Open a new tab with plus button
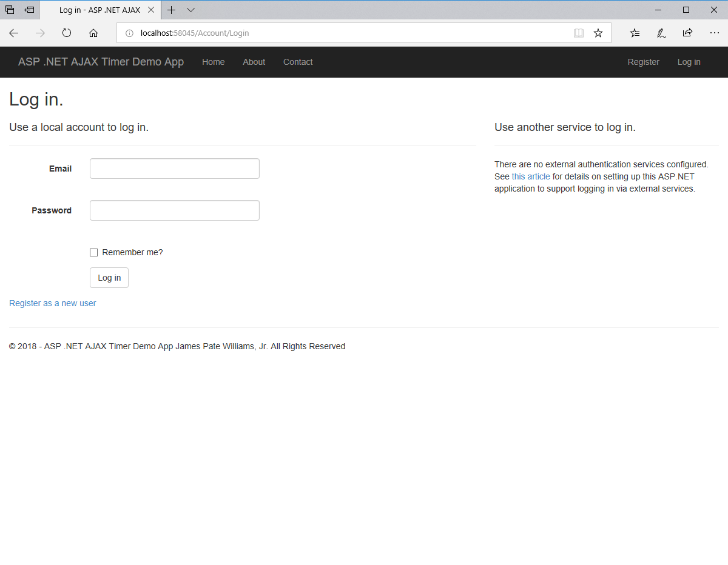The width and height of the screenshot is (728, 565). coord(172,10)
